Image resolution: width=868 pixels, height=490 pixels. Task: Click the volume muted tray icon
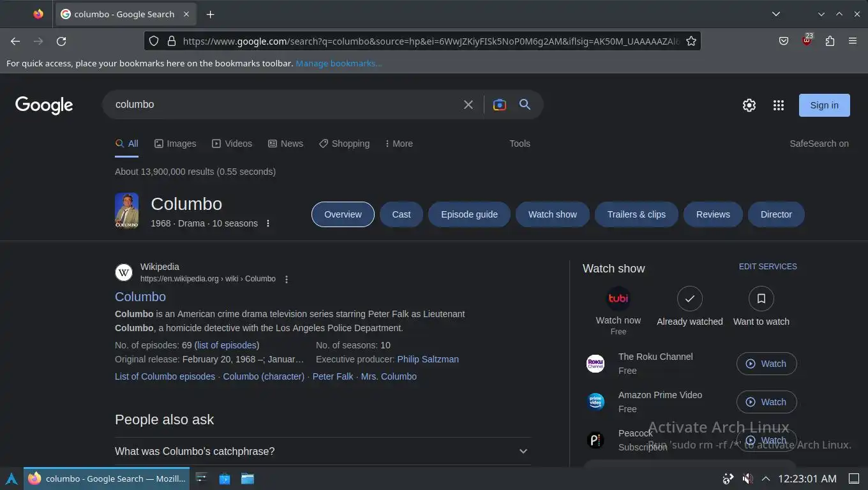click(747, 479)
